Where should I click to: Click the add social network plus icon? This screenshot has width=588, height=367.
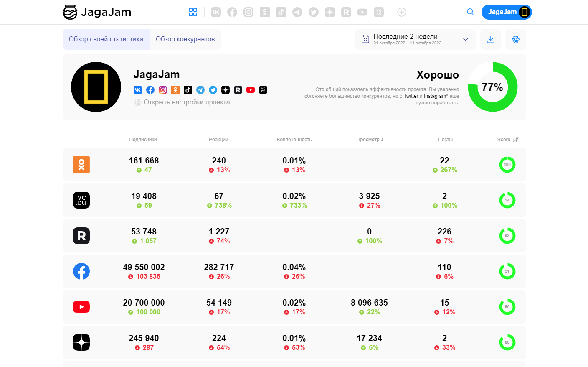[x=402, y=12]
